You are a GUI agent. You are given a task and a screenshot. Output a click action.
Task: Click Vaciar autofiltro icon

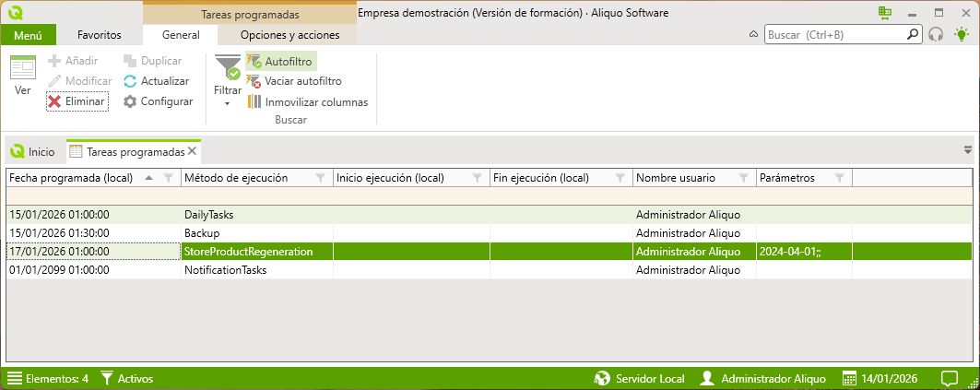[x=254, y=81]
